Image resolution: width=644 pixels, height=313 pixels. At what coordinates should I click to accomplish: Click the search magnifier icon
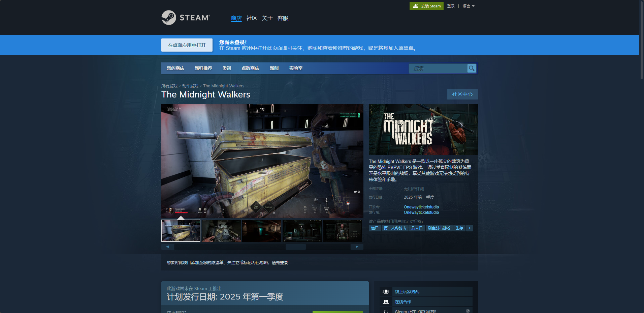click(x=472, y=68)
